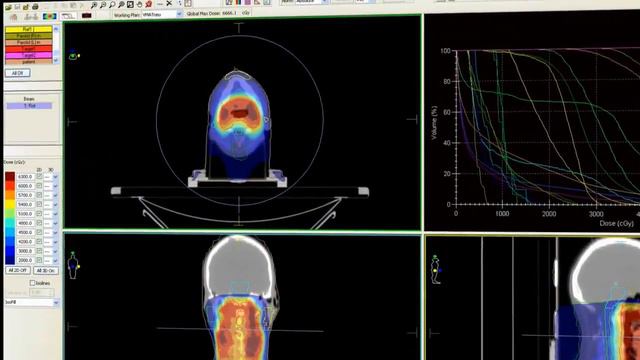Toggle 2D checkbox for 4800.0 dose level
The height and width of the screenshot is (360, 640).
(39, 223)
